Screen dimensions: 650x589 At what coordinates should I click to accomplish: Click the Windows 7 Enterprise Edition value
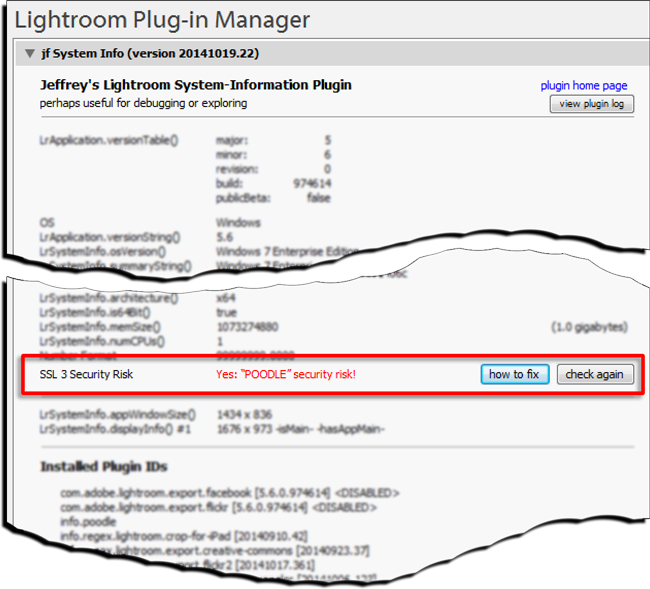coord(287,252)
